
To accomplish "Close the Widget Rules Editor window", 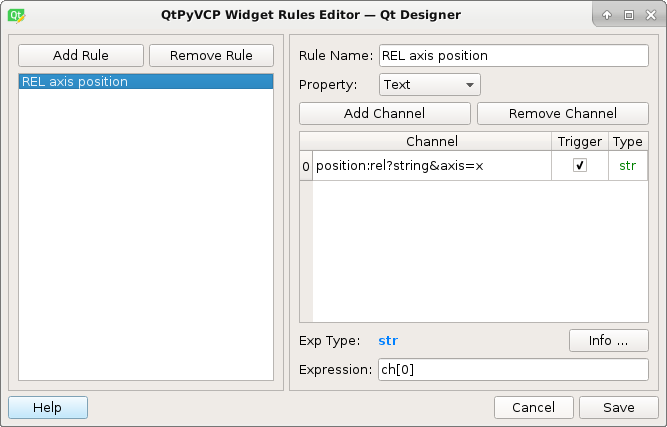I will pos(651,15).
